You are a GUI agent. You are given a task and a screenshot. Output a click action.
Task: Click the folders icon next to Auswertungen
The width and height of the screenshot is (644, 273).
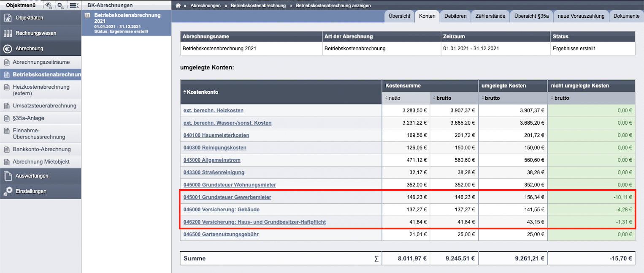click(8, 176)
